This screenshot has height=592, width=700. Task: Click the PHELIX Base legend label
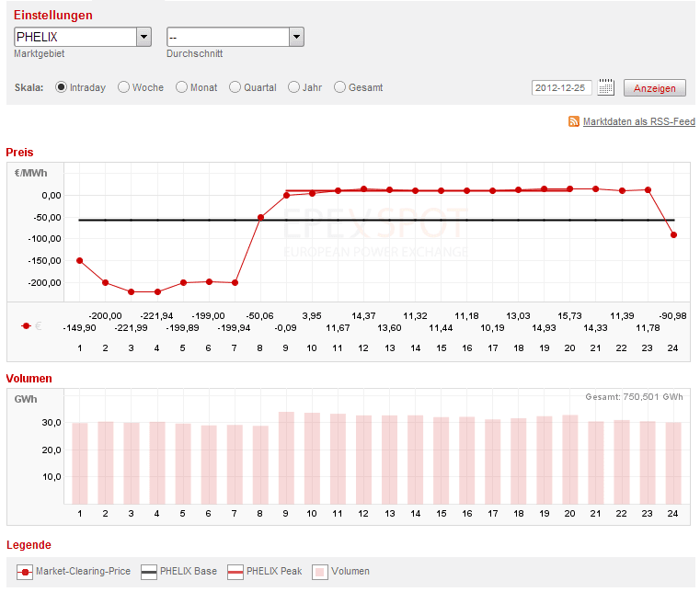pyautogui.click(x=189, y=571)
